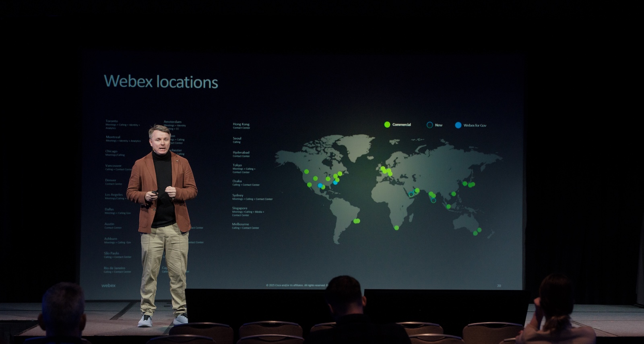Click the 'Los Angeles' location name
The height and width of the screenshot is (344, 644).
(114, 195)
